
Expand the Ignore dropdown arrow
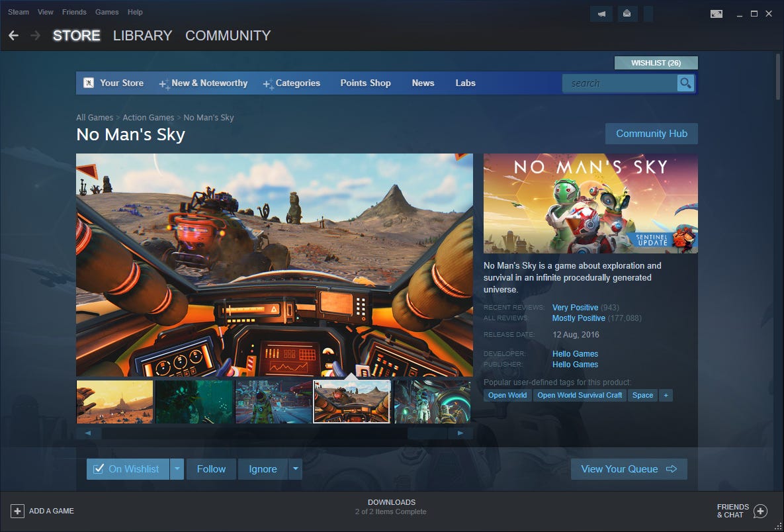coord(295,469)
